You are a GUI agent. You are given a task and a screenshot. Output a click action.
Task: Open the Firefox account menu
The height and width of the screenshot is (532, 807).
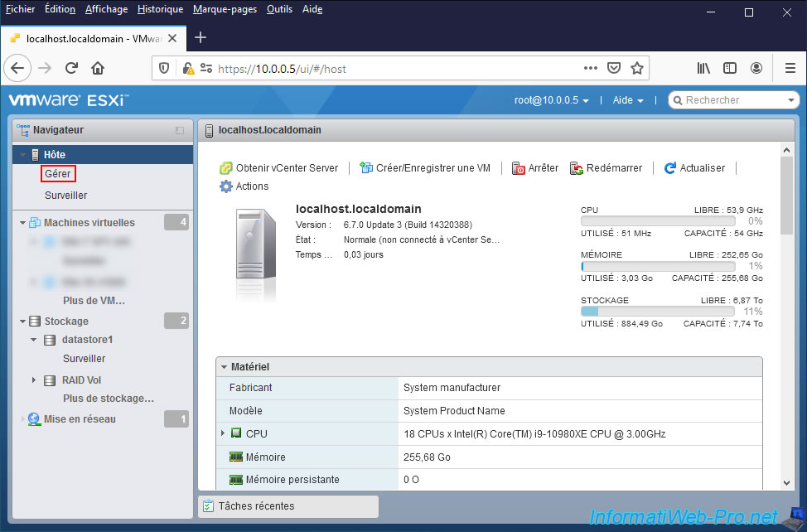pyautogui.click(x=756, y=69)
